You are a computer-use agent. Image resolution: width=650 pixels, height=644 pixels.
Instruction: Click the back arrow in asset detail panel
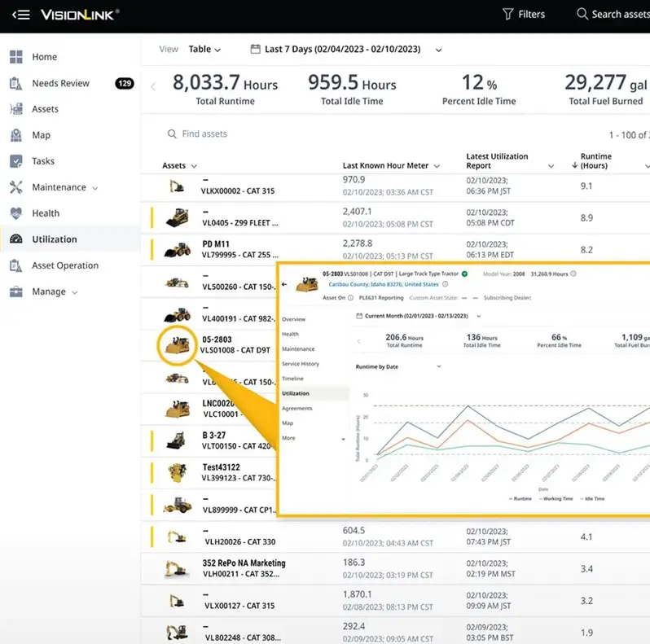284,285
